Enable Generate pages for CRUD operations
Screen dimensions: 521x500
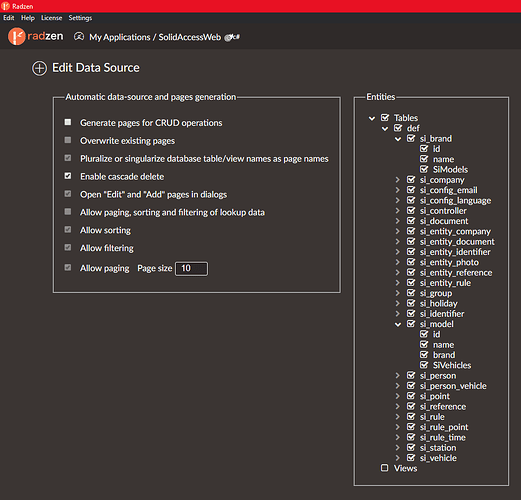coord(68,122)
